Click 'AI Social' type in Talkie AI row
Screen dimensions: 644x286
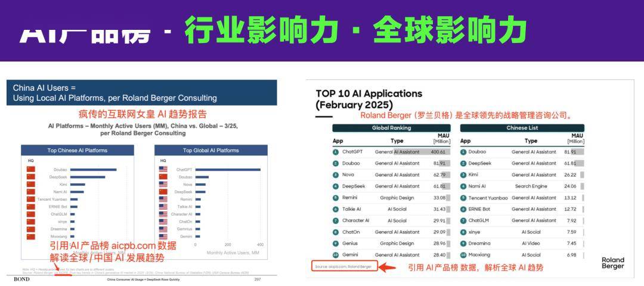pos(397,209)
